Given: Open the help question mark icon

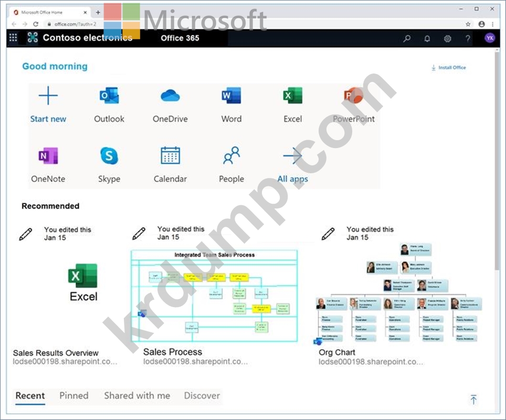Looking at the screenshot, I should [x=468, y=39].
